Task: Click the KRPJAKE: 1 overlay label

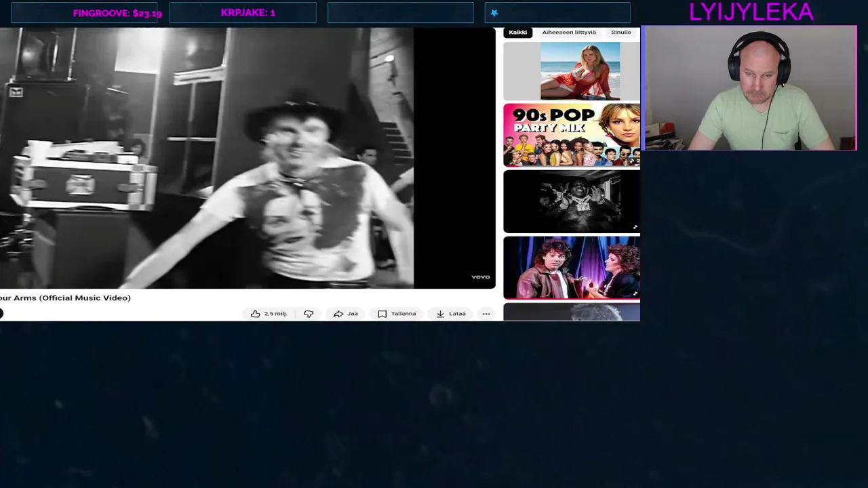Action: [248, 13]
